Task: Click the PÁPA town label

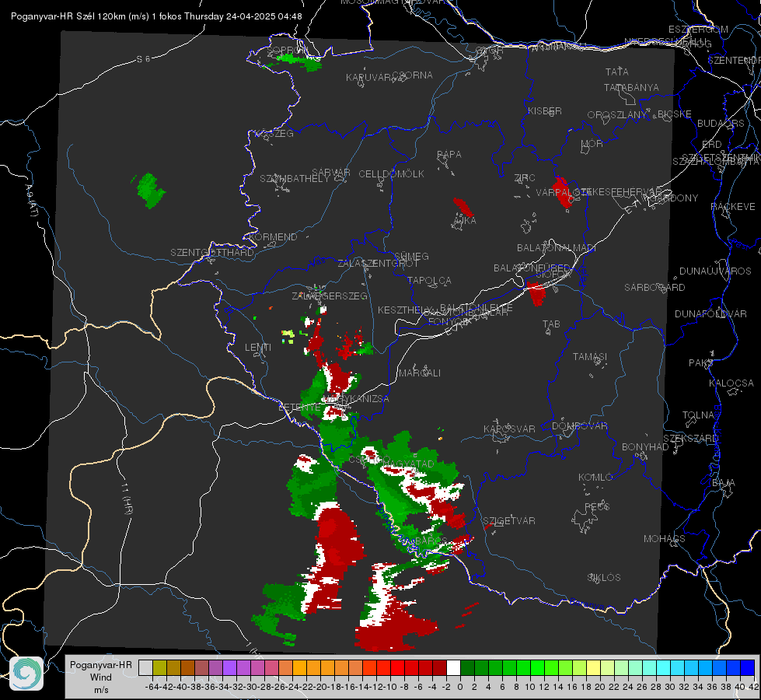Action: pyautogui.click(x=449, y=155)
